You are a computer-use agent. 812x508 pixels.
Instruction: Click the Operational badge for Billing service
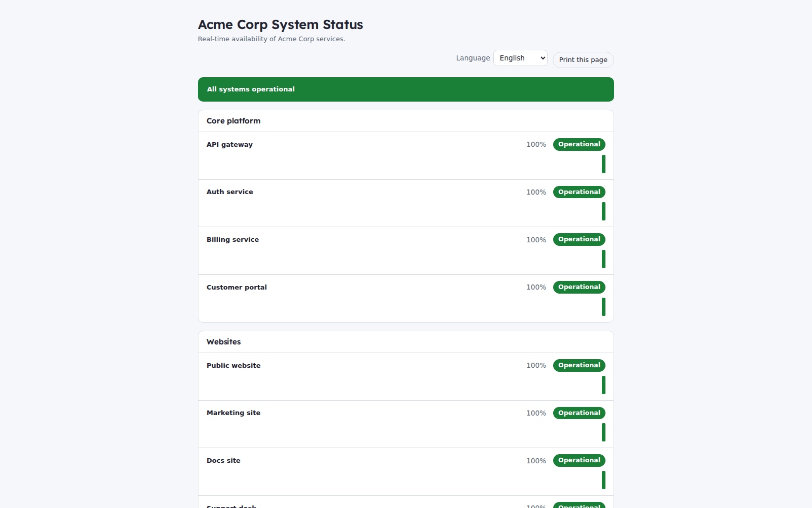579,239
